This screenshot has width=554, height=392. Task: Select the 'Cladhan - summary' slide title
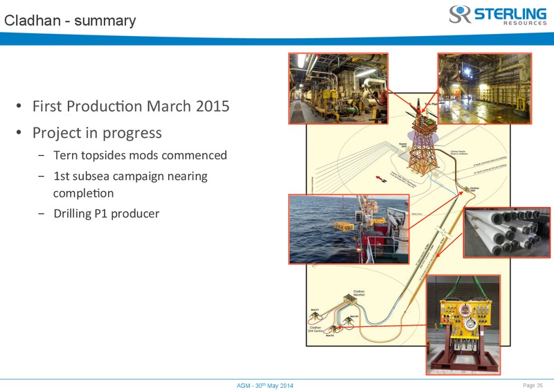coord(70,21)
